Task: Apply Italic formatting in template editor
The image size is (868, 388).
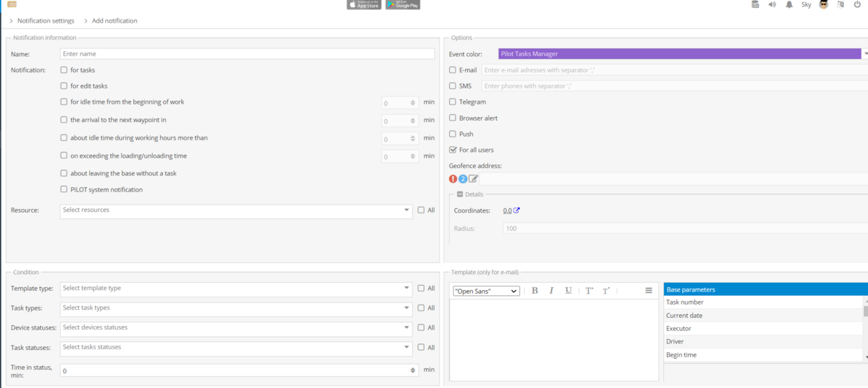Action: (x=551, y=291)
